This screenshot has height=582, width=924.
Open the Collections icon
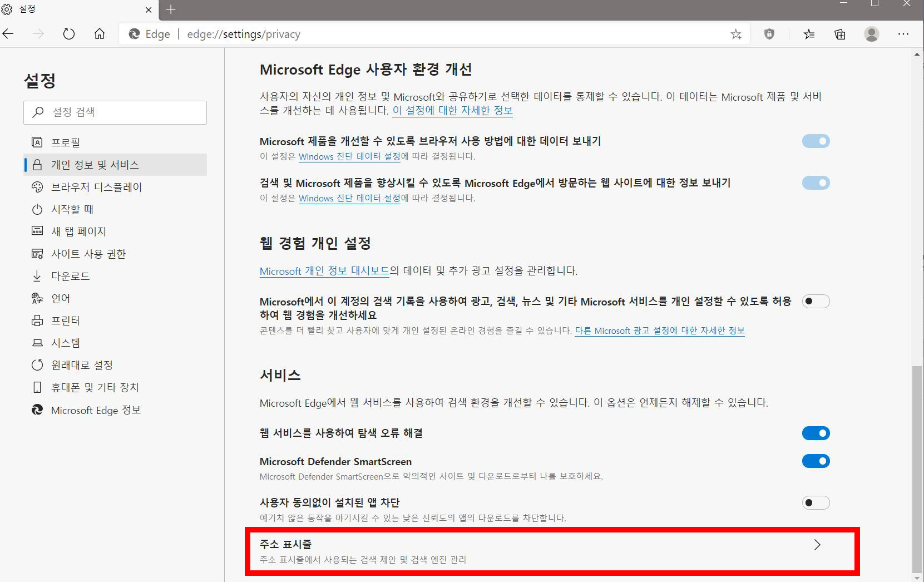click(840, 34)
